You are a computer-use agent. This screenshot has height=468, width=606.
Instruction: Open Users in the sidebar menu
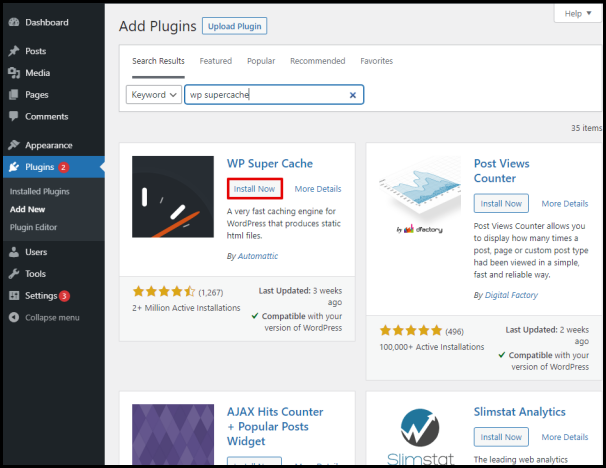[36, 252]
